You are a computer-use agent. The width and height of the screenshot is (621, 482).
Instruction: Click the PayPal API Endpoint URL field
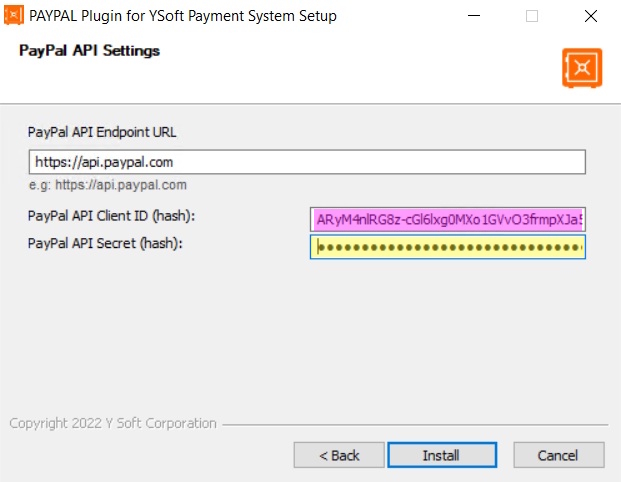[307, 162]
